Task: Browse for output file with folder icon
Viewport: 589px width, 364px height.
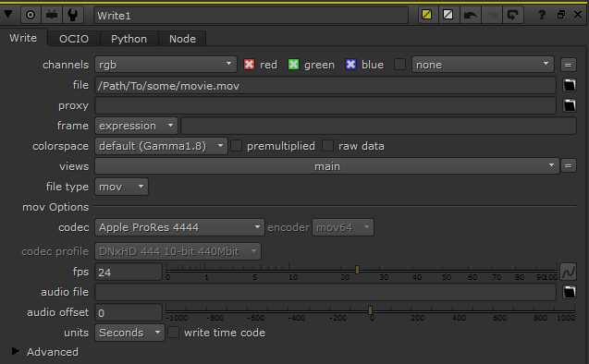Action: 570,85
